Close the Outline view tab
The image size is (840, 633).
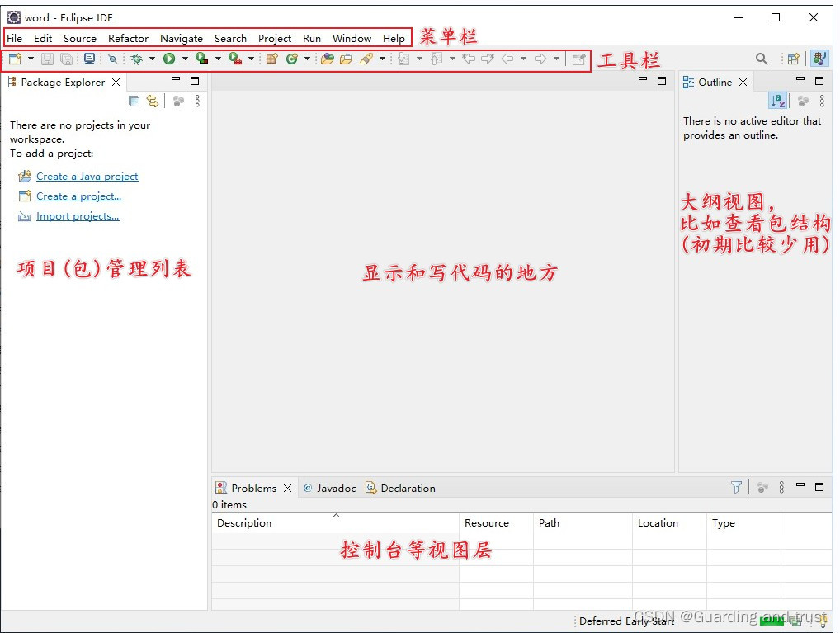[743, 82]
